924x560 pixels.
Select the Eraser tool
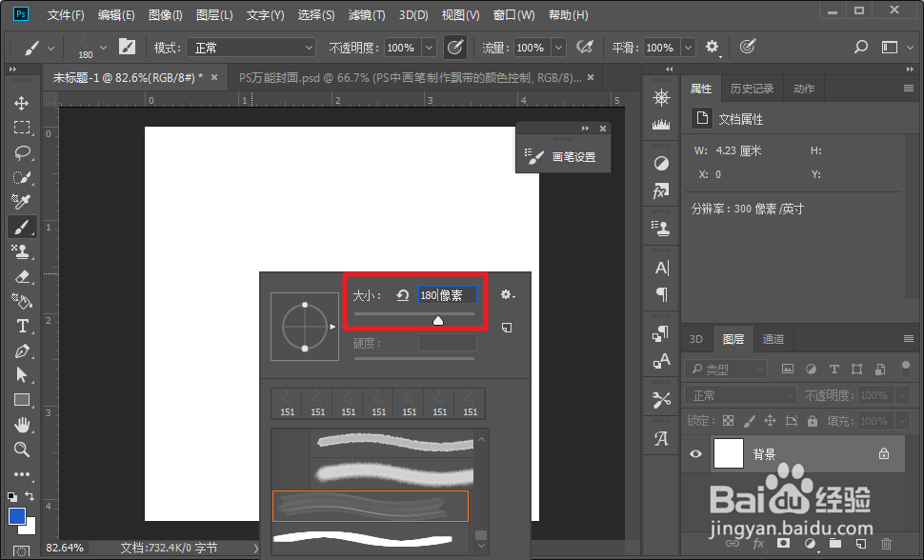pos(22,276)
